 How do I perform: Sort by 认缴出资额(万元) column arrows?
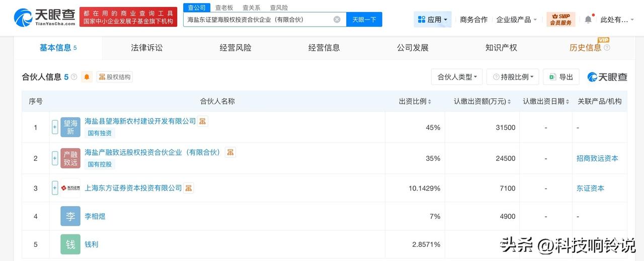[509, 102]
